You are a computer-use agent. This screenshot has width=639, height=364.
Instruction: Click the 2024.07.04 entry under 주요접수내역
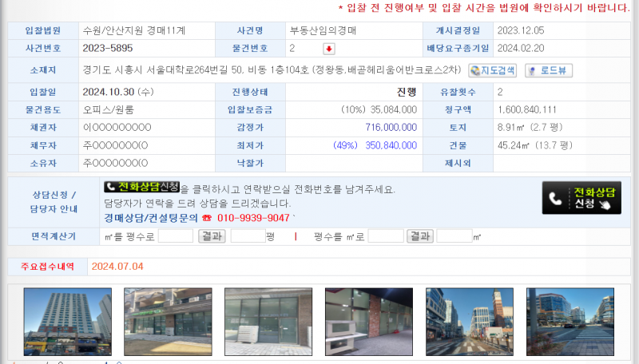click(x=117, y=266)
